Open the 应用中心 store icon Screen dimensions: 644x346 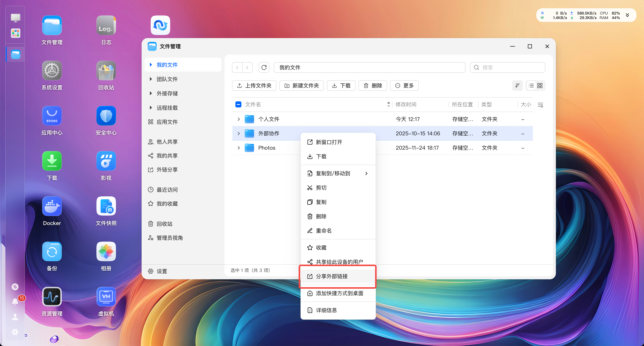(x=52, y=116)
